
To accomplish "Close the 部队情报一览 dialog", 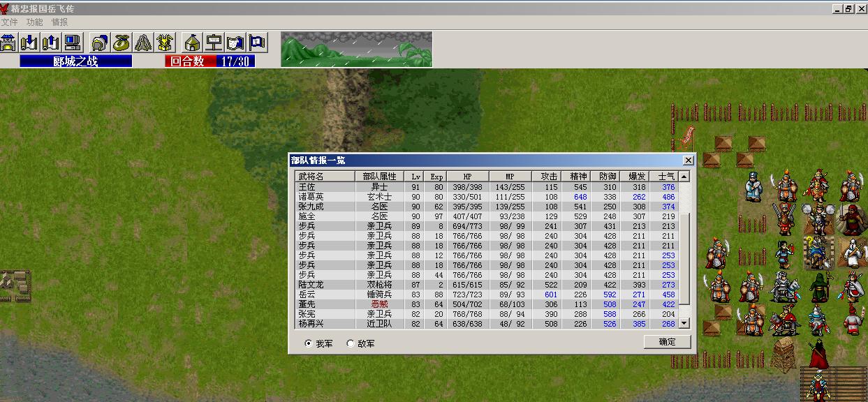I will click(688, 161).
